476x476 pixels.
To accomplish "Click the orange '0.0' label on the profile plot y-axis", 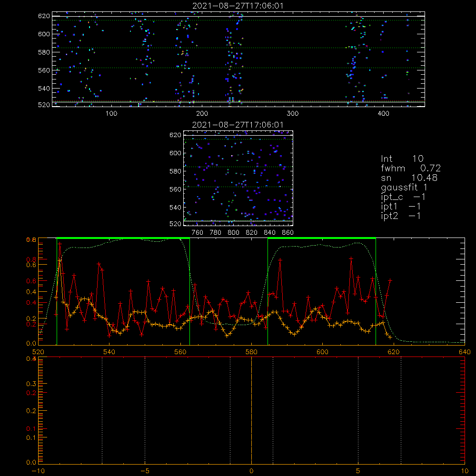I will 31,343.
